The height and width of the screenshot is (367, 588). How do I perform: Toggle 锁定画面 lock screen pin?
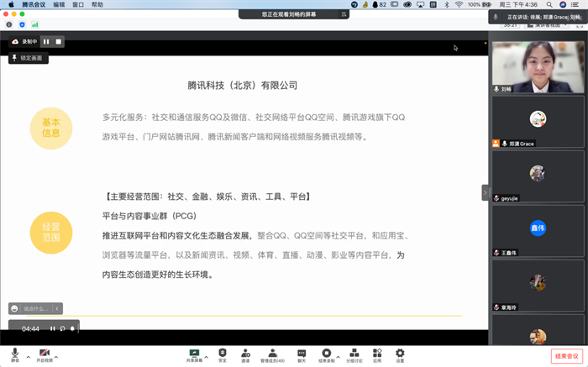click(29, 58)
